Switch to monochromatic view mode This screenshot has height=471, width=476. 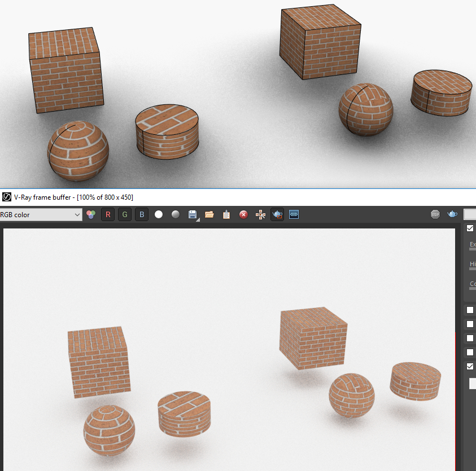point(175,214)
